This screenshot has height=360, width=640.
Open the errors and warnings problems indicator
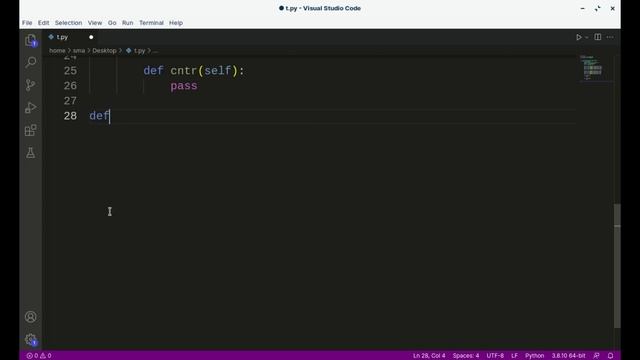pos(39,356)
